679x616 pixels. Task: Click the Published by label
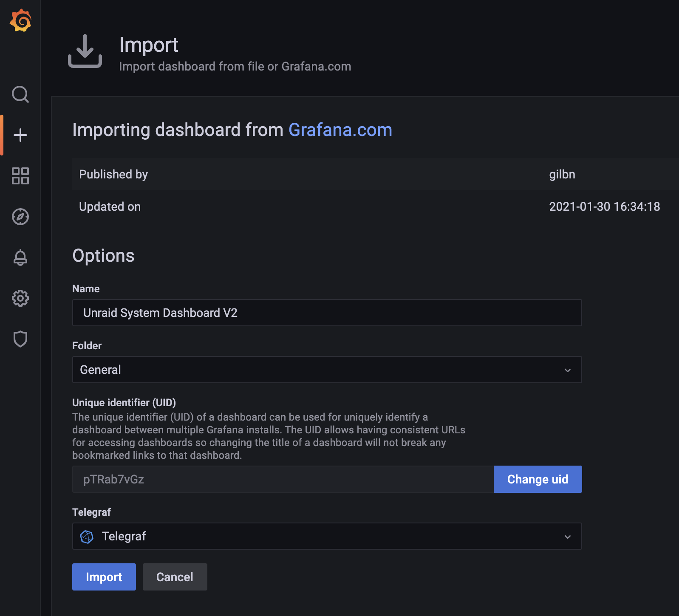pyautogui.click(x=113, y=174)
